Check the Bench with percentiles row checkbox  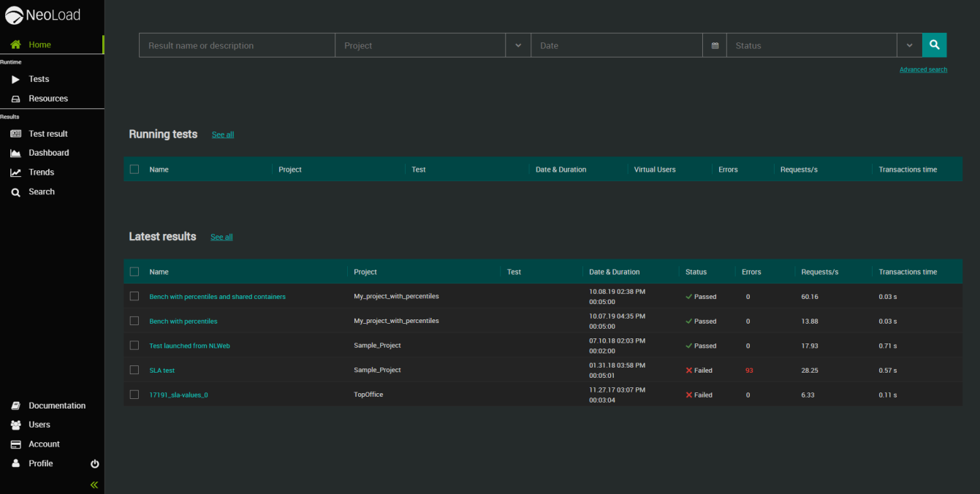coord(134,321)
